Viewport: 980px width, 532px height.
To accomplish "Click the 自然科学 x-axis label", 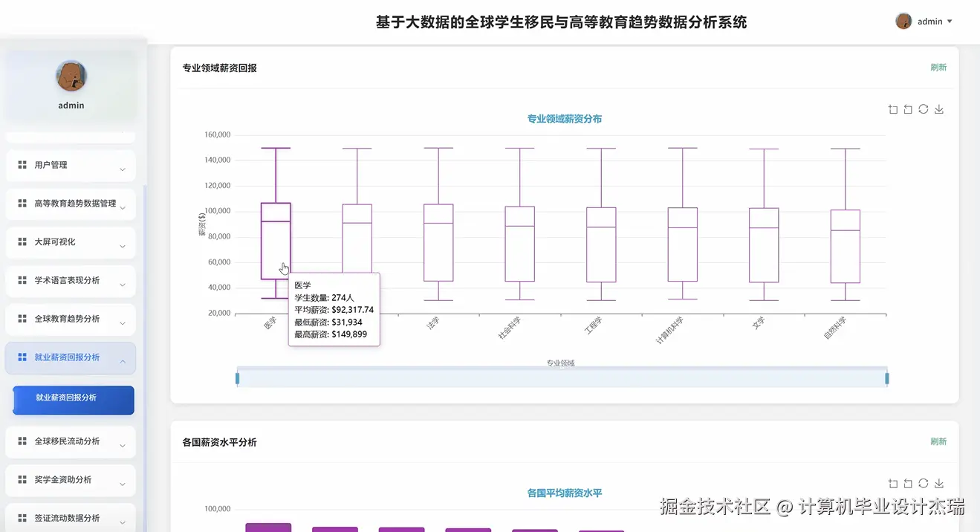I will [835, 328].
